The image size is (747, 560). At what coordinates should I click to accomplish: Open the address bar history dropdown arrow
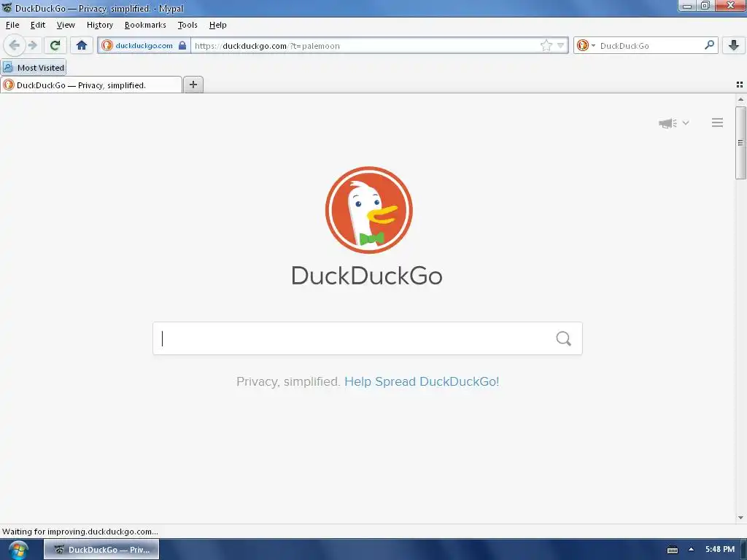point(561,46)
